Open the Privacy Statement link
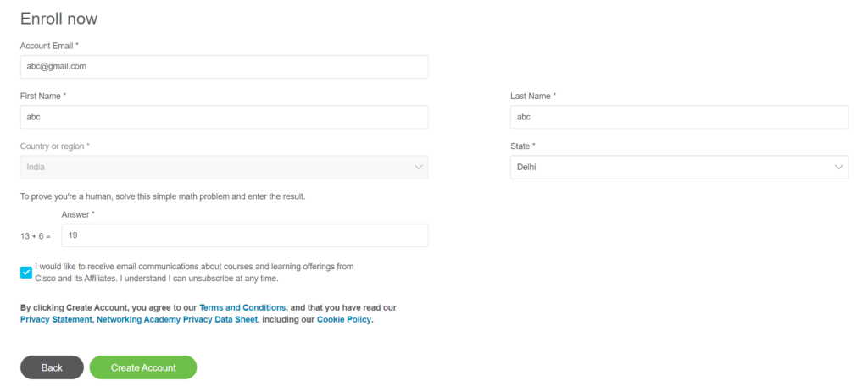This screenshot has width=868, height=392. coord(56,319)
